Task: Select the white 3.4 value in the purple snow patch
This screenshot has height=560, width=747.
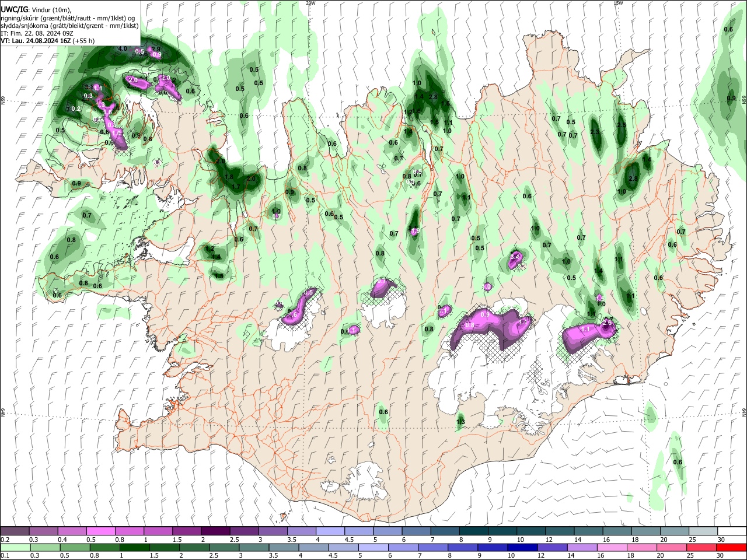Action: click(515, 256)
